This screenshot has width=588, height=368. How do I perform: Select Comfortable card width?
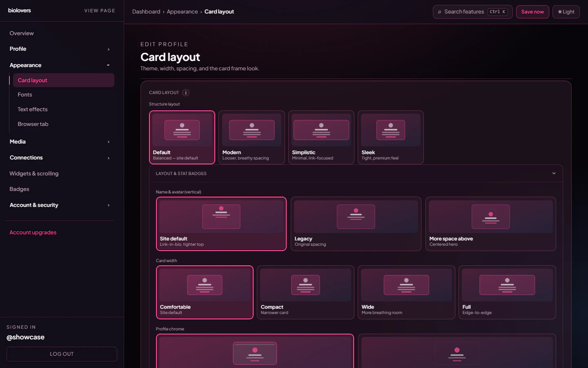tap(205, 292)
